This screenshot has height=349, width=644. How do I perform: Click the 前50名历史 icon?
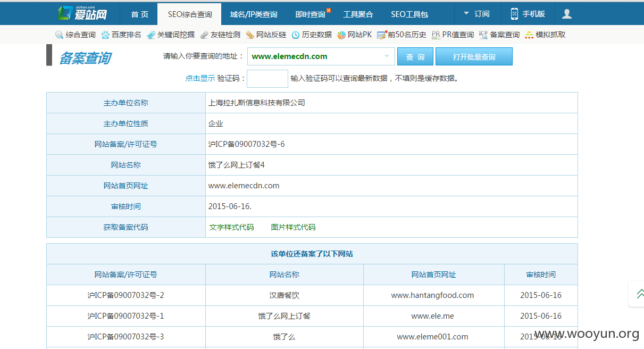[x=381, y=35]
